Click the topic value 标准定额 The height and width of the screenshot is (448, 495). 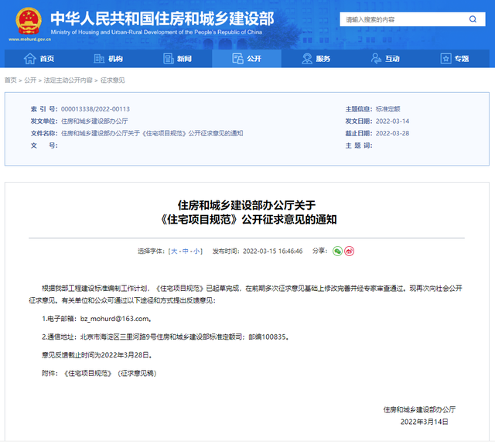coord(388,109)
